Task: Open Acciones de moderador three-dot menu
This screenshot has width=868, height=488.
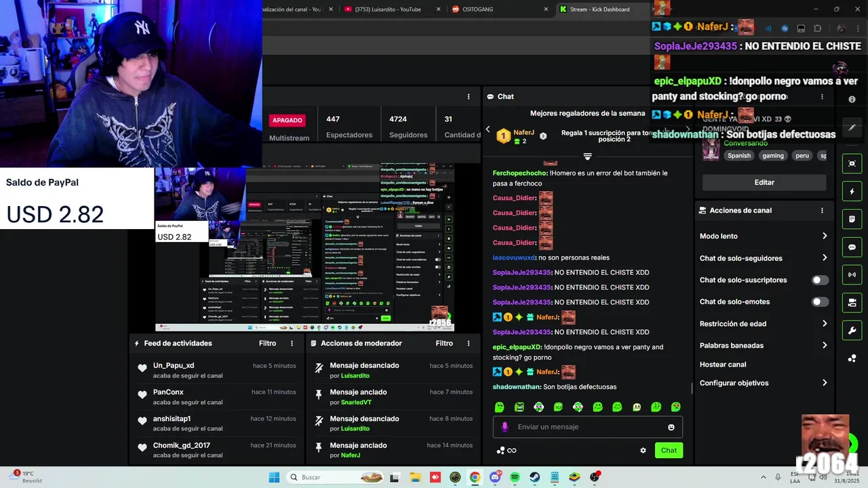Action: pyautogui.click(x=469, y=343)
